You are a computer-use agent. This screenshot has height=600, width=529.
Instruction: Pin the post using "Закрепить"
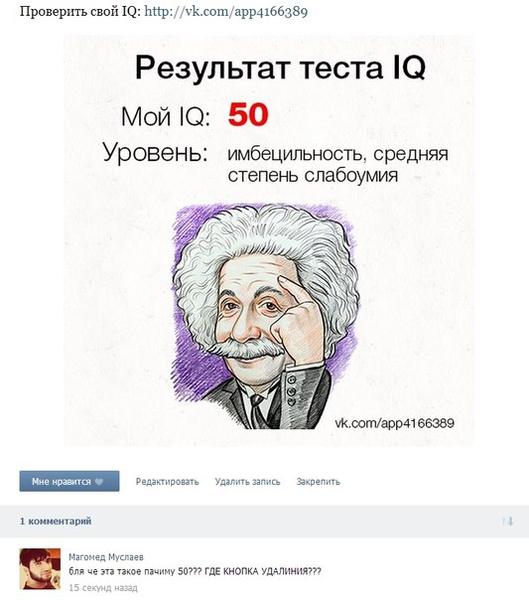pyautogui.click(x=318, y=481)
